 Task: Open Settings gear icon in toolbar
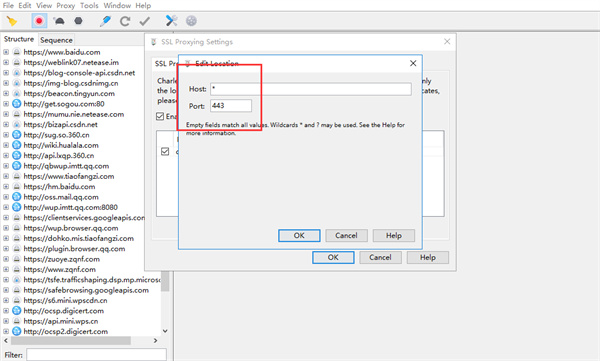(x=191, y=21)
